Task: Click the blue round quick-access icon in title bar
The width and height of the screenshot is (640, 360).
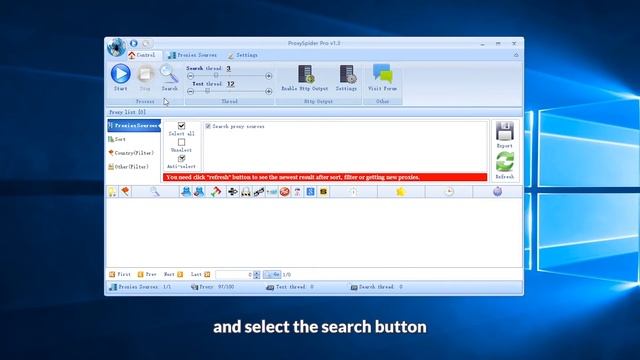Action: (133, 43)
